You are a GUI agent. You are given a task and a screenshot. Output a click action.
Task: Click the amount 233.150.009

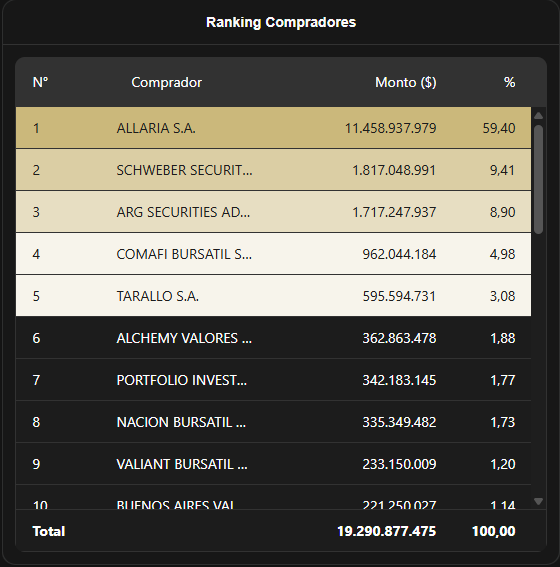[x=399, y=464]
